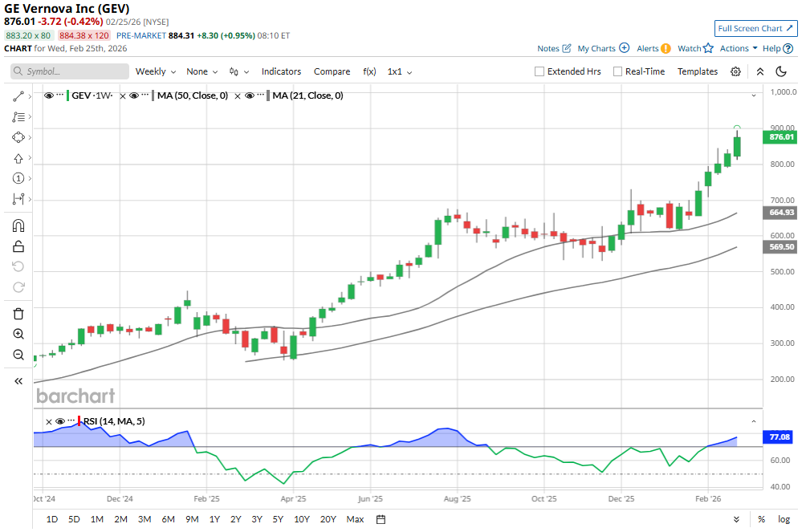Open the 1x1 grid layout dropdown
Image resolution: width=802 pixels, height=532 pixels.
400,71
